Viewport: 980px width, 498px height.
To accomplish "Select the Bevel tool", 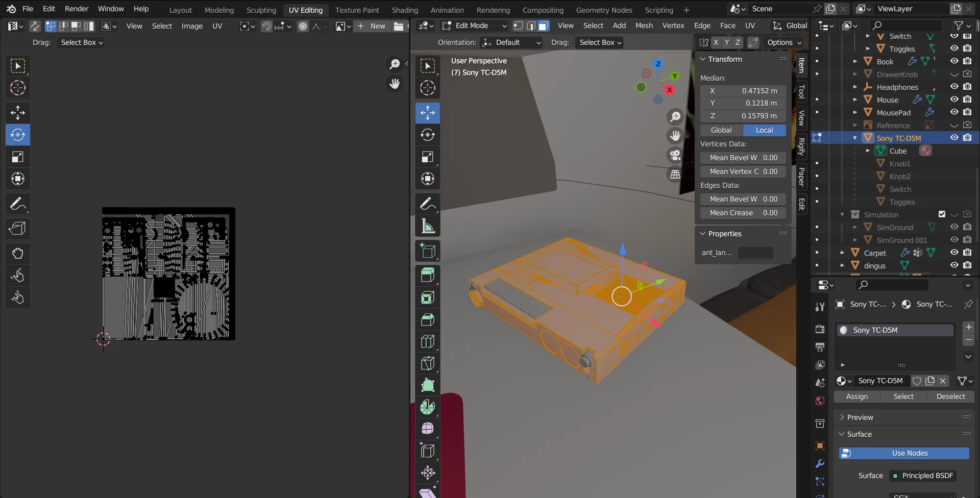I will click(x=428, y=319).
